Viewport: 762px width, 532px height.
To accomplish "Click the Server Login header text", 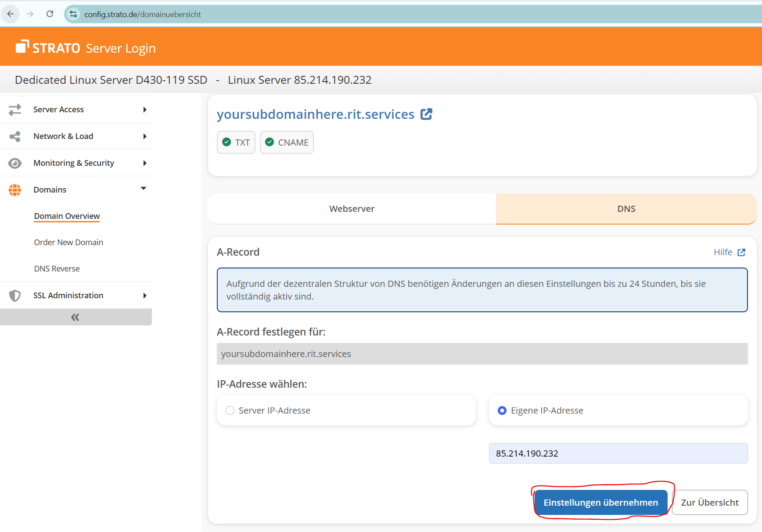I will (x=121, y=48).
